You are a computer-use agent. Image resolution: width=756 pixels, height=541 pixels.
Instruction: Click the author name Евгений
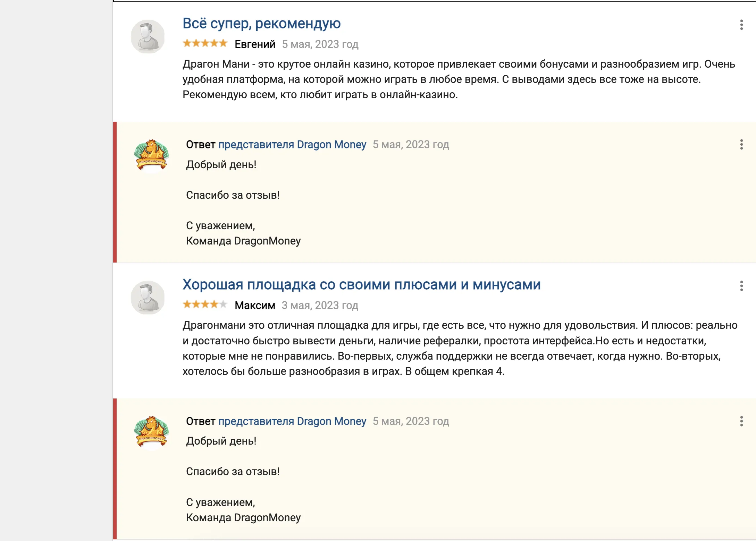point(255,44)
